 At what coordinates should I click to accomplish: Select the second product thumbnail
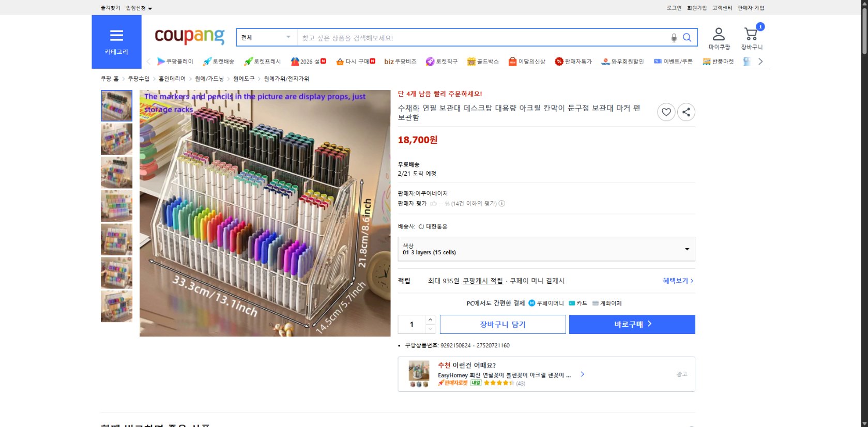tap(116, 139)
